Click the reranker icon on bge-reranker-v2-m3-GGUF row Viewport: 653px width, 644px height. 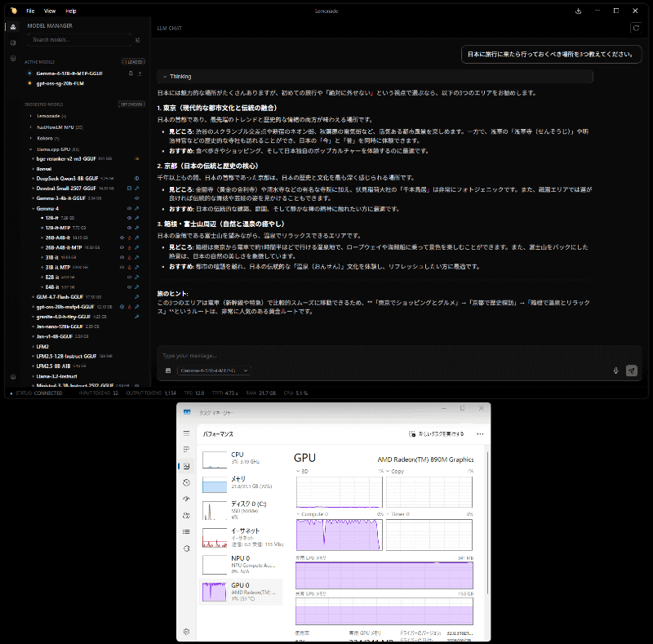coord(136,158)
